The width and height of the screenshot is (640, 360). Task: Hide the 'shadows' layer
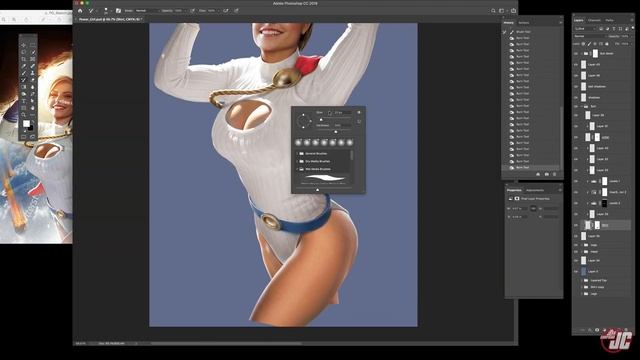pyautogui.click(x=576, y=98)
